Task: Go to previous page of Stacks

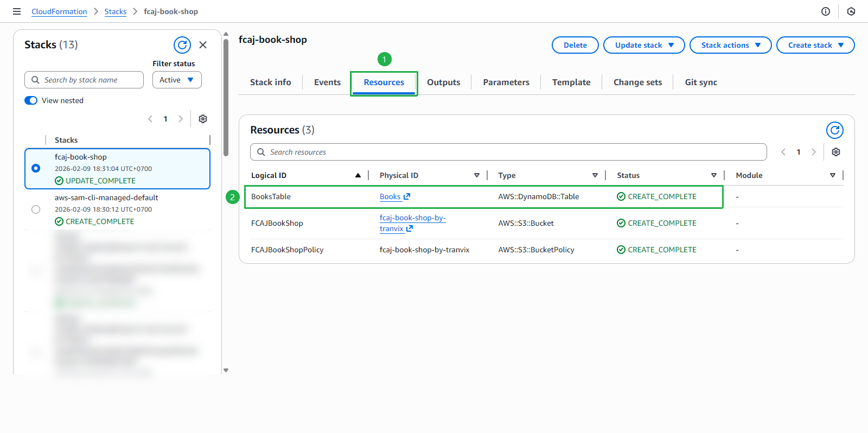Action: 150,119
